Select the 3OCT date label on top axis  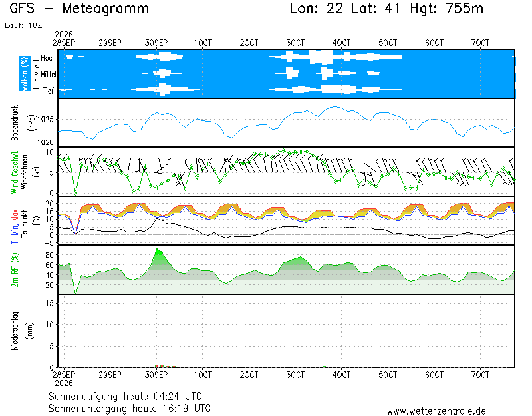pos(295,43)
